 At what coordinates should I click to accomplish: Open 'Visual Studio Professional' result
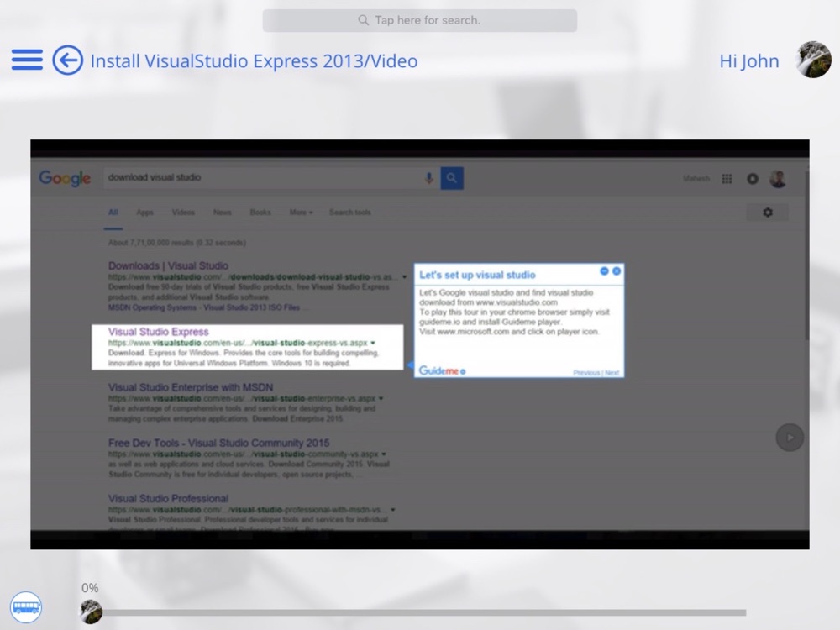pos(168,499)
